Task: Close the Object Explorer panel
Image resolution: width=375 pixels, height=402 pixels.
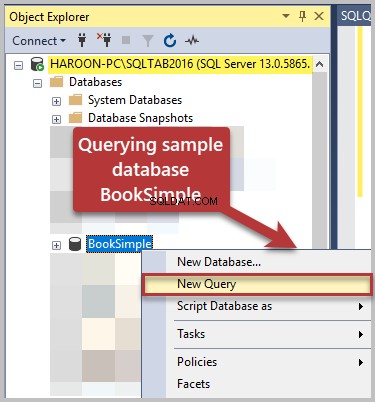Action: click(x=319, y=16)
